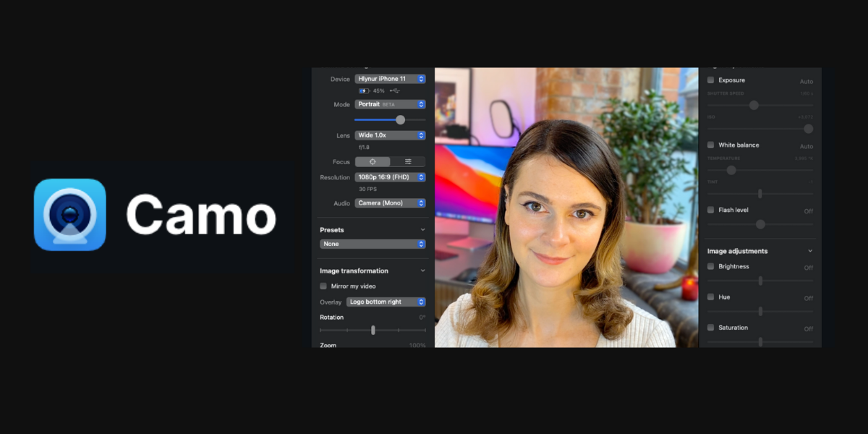Click the Rotation 0° value
The height and width of the screenshot is (434, 868).
pos(422,318)
